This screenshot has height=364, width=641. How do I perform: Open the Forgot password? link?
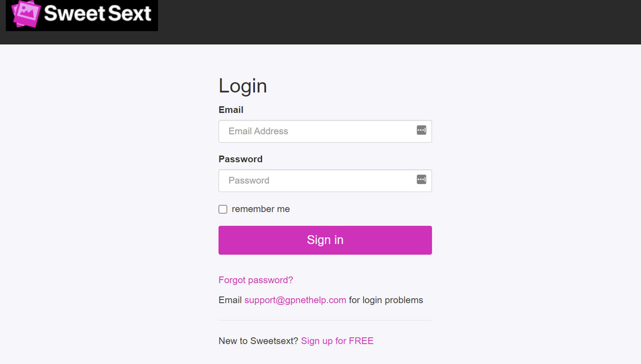click(x=256, y=280)
